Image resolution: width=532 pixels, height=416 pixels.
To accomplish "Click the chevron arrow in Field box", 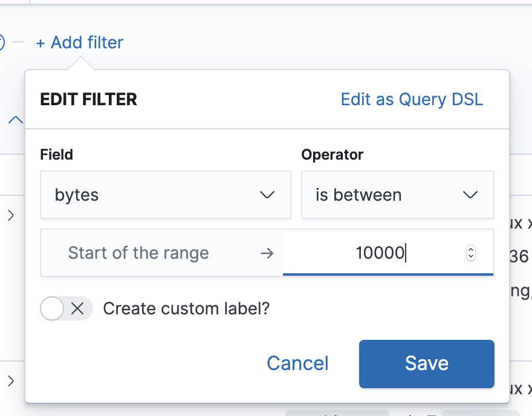I will [267, 195].
